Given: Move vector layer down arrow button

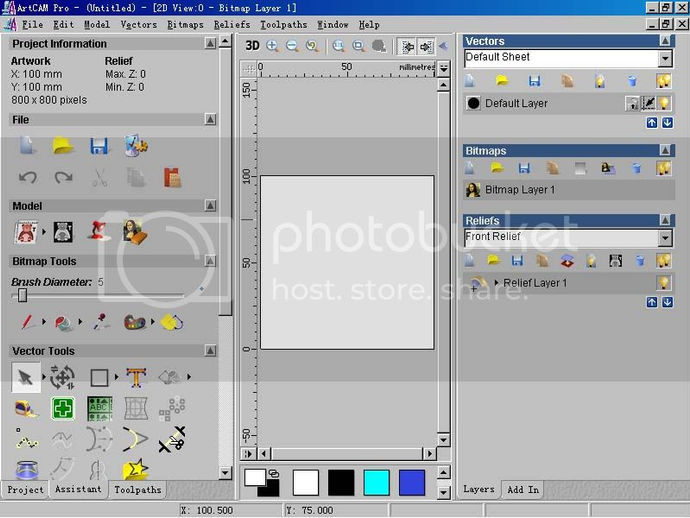Looking at the screenshot, I should [x=668, y=123].
